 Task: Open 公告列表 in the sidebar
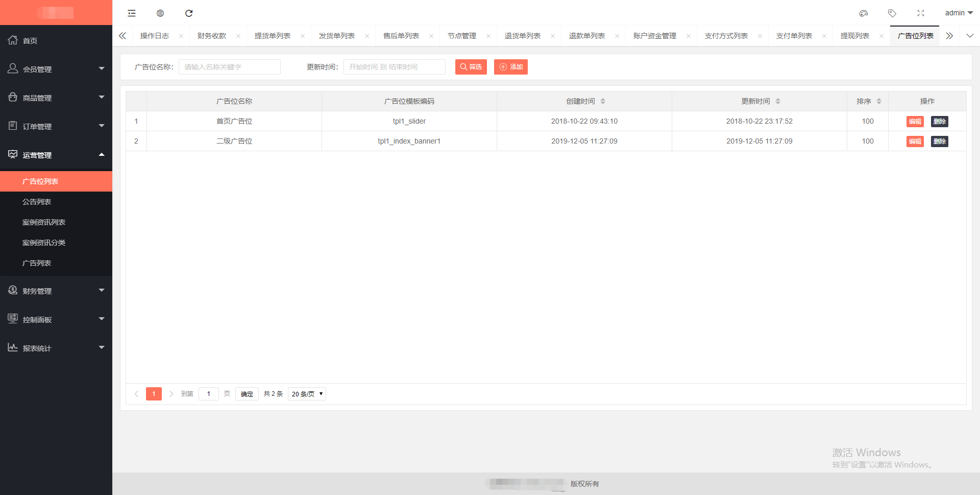coord(56,202)
